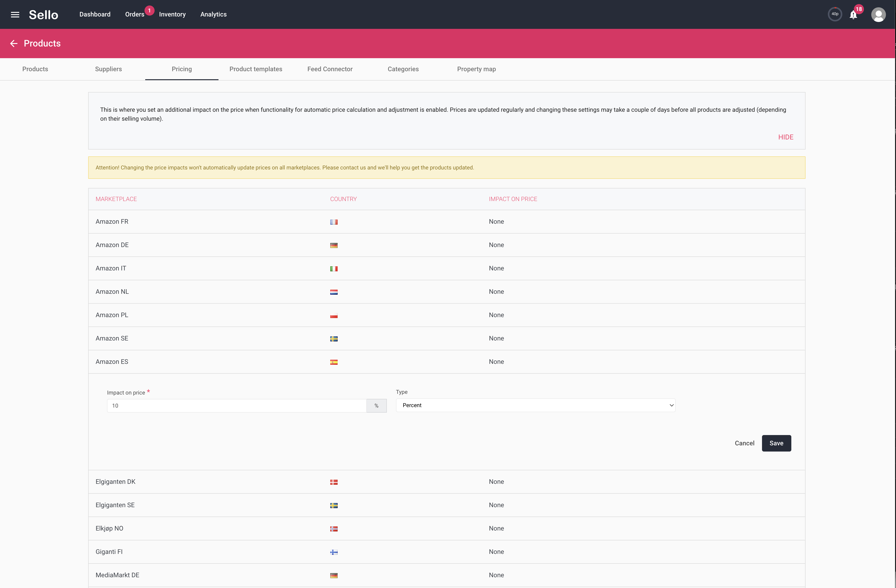Click the Norway flag for Elkjøp NO
Screen dimensions: 896x588
click(x=333, y=529)
